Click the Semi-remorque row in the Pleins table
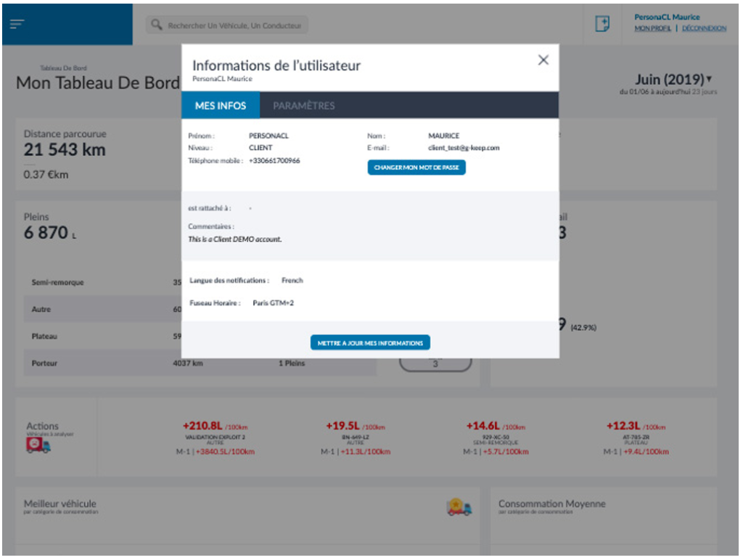Viewport: 743px width, 560px height. 102,282
